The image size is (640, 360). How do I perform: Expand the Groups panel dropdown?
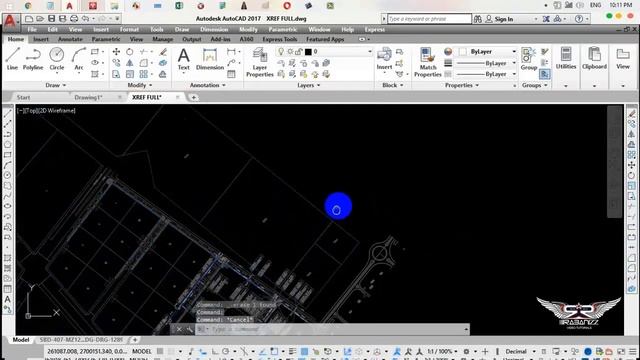click(535, 85)
